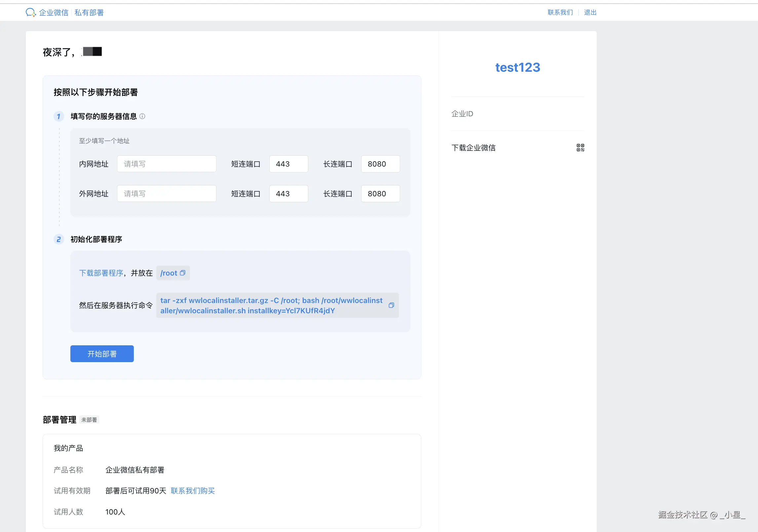Click the 开始部署 button

point(102,354)
